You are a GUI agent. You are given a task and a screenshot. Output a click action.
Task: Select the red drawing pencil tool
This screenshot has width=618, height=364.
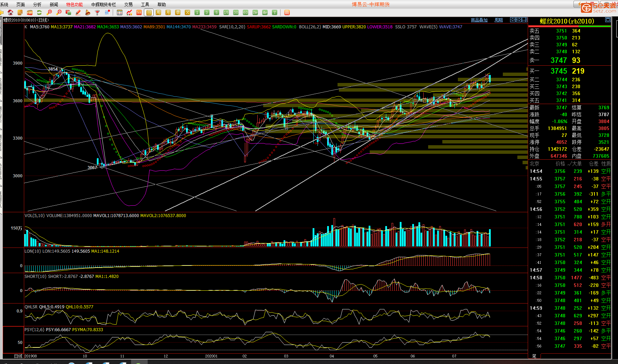point(78,12)
